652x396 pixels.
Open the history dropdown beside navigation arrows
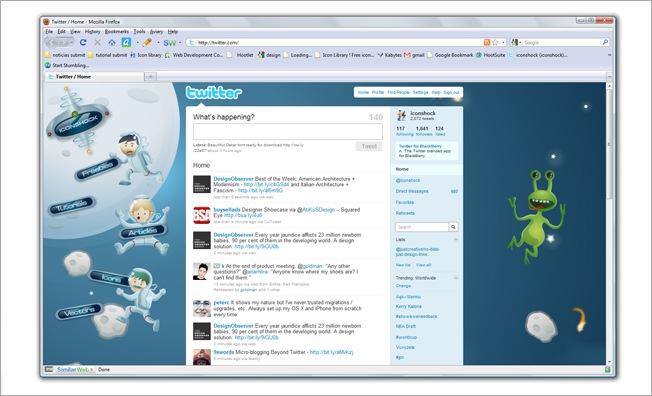(x=72, y=42)
